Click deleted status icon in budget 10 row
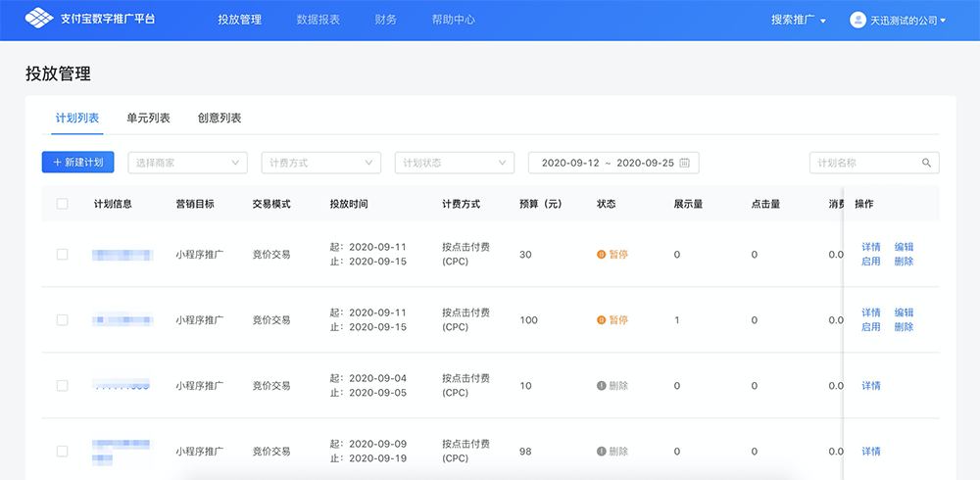Viewport: 980px width, 480px height. click(602, 386)
